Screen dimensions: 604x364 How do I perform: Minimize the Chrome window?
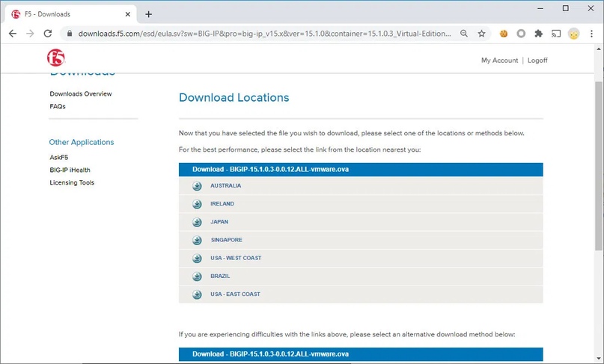click(x=540, y=8)
